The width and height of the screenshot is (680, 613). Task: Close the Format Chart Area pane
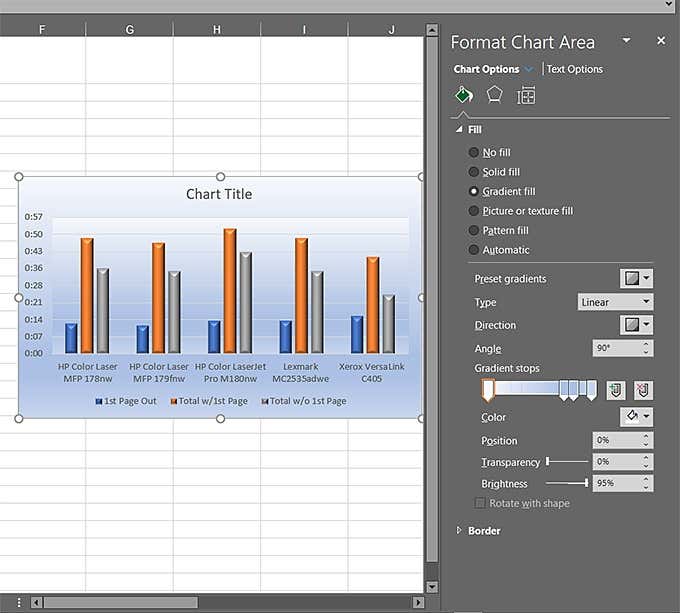click(661, 41)
